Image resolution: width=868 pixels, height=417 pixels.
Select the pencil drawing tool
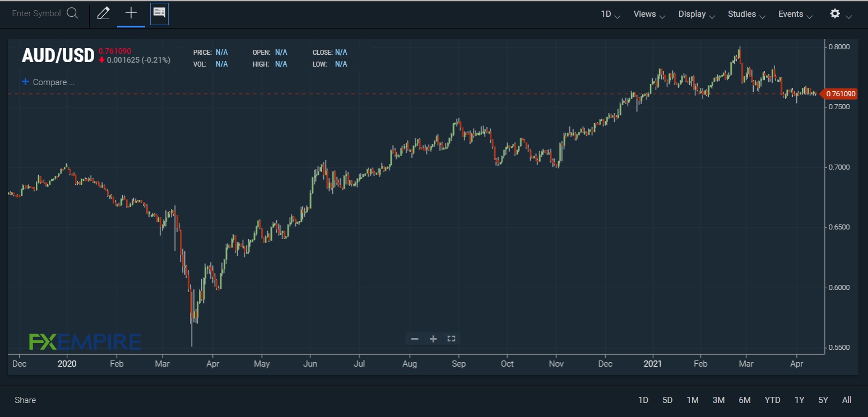[x=103, y=13]
